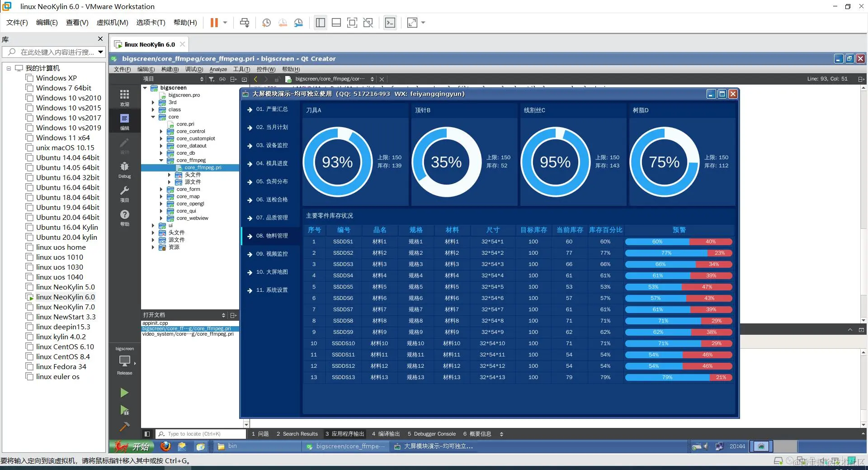868x470 pixels.
Task: Open the Help question mark mode
Action: (x=124, y=214)
